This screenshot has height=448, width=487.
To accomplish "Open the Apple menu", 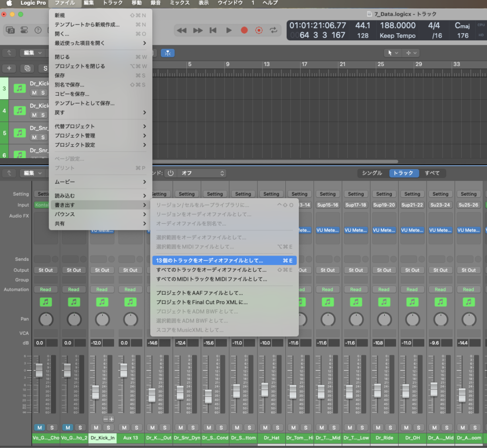I will tap(10, 3).
